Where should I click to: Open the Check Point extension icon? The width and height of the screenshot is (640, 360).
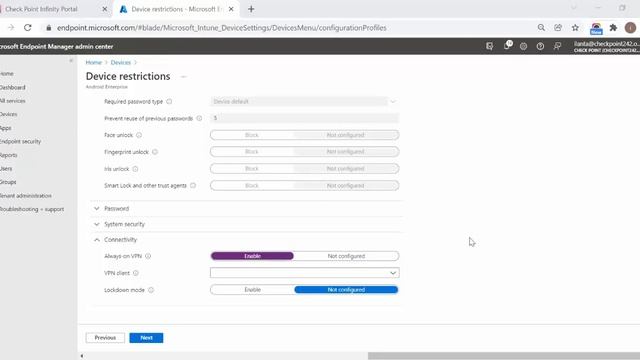pos(596,28)
